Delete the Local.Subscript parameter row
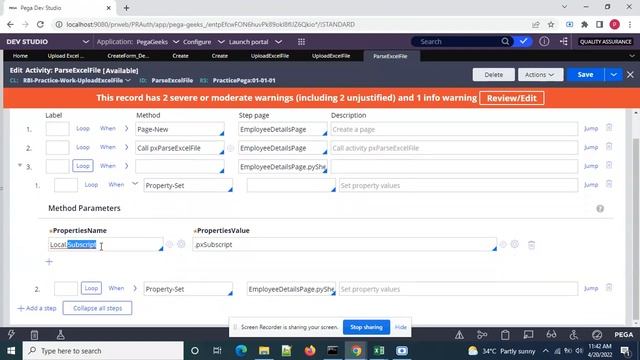Image resolution: width=640 pixels, height=360 pixels. point(531,245)
